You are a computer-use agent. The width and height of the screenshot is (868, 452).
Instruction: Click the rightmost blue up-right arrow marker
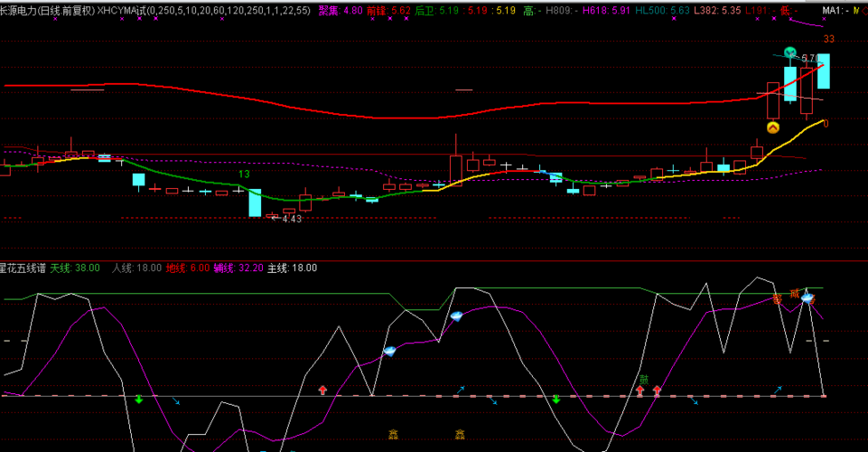[x=778, y=390]
